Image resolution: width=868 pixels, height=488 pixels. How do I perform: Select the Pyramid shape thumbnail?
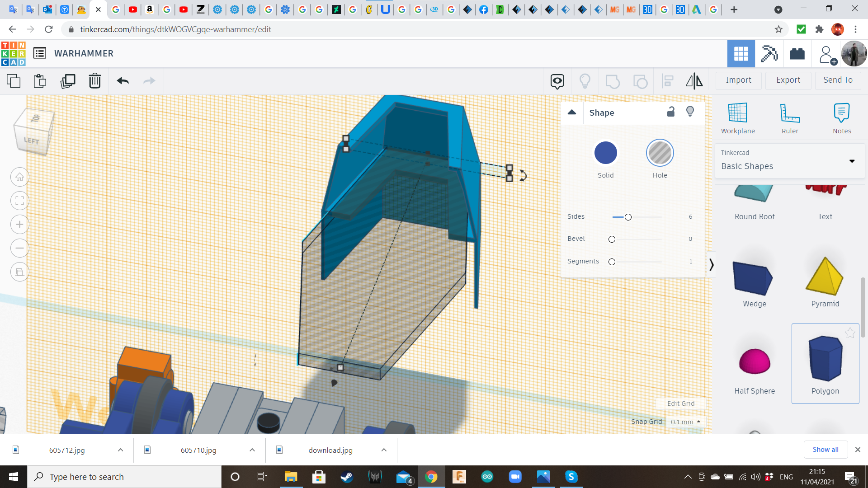pos(825,277)
